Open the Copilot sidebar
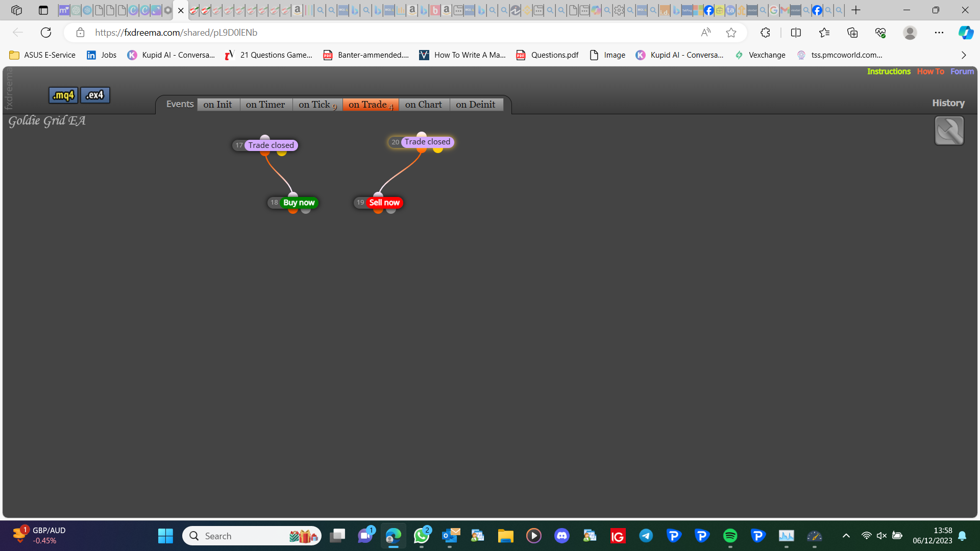This screenshot has width=980, height=551. pyautogui.click(x=966, y=33)
